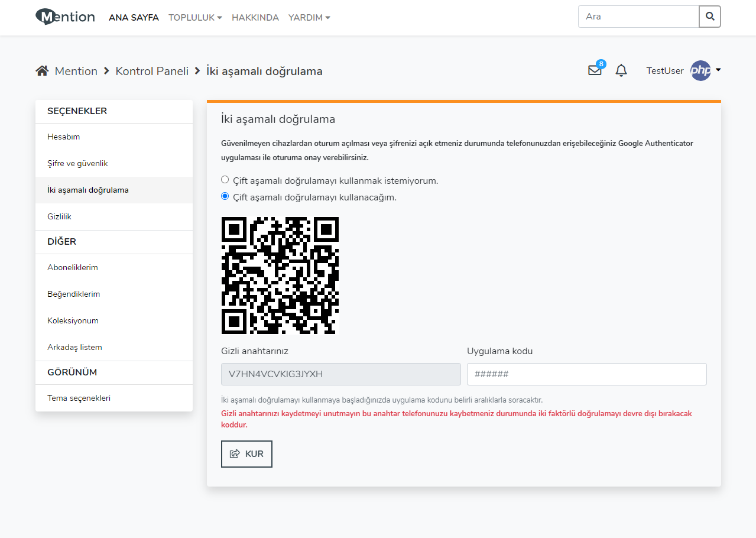Viewport: 756px width, 538px height.
Task: Open Aboneliklerim in the sidebar
Action: pos(114,267)
